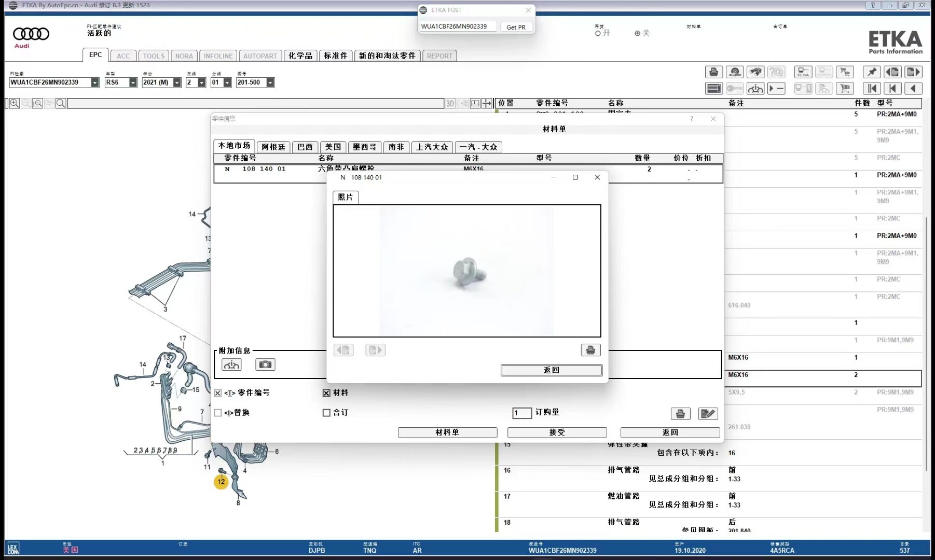Click the 材料单 button
The height and width of the screenshot is (560, 935).
[x=447, y=432]
